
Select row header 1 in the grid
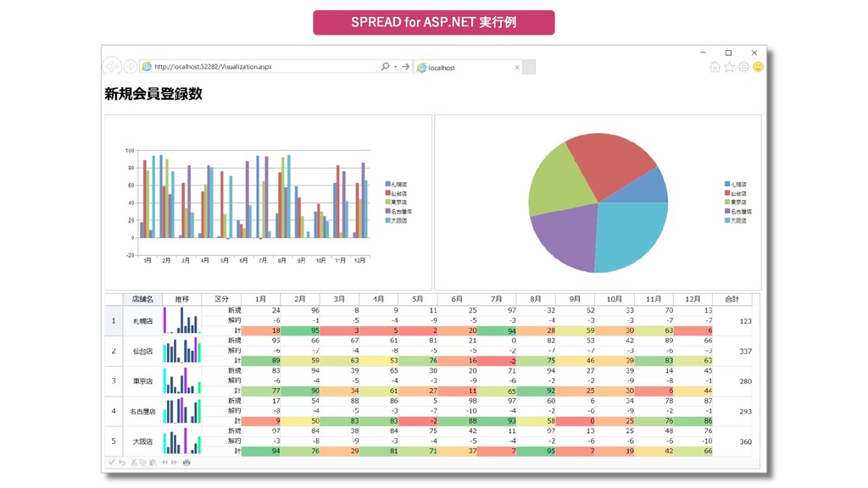(114, 320)
